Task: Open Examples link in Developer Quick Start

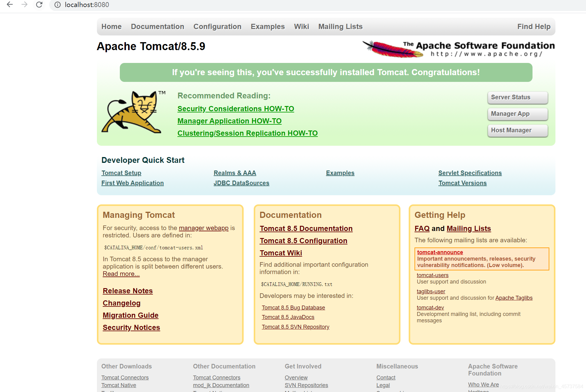Action: click(340, 173)
